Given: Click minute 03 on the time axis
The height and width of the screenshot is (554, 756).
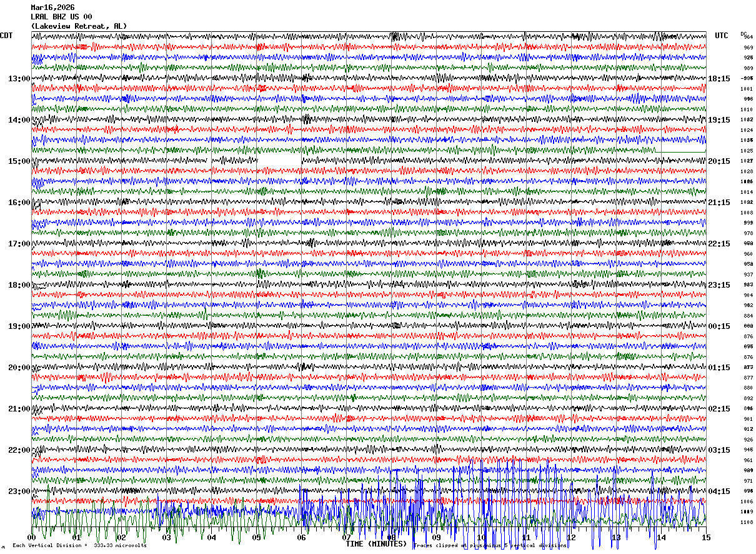Looking at the screenshot, I should click(166, 538).
